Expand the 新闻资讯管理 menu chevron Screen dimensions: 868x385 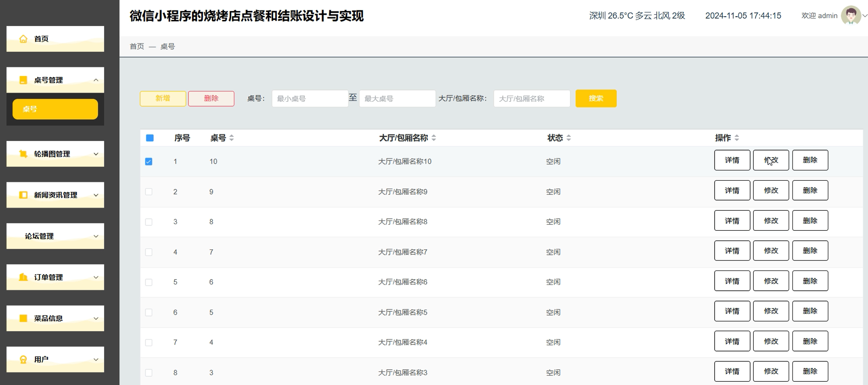[96, 195]
